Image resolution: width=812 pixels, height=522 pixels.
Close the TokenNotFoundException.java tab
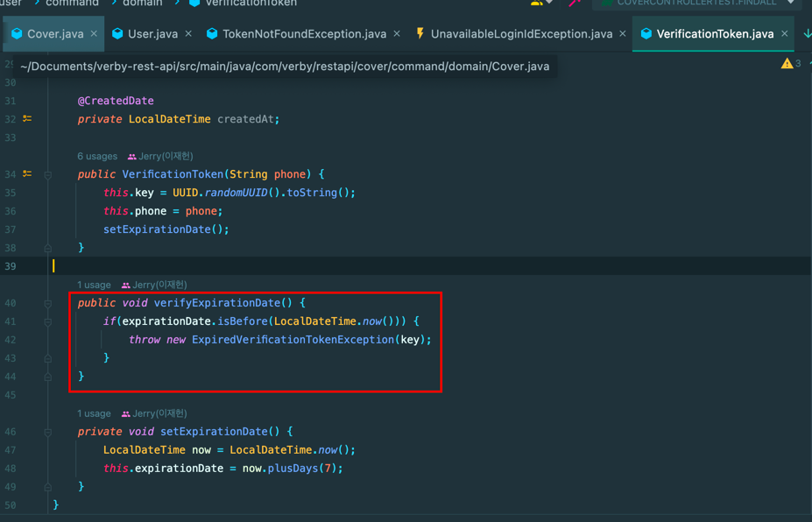coord(397,33)
